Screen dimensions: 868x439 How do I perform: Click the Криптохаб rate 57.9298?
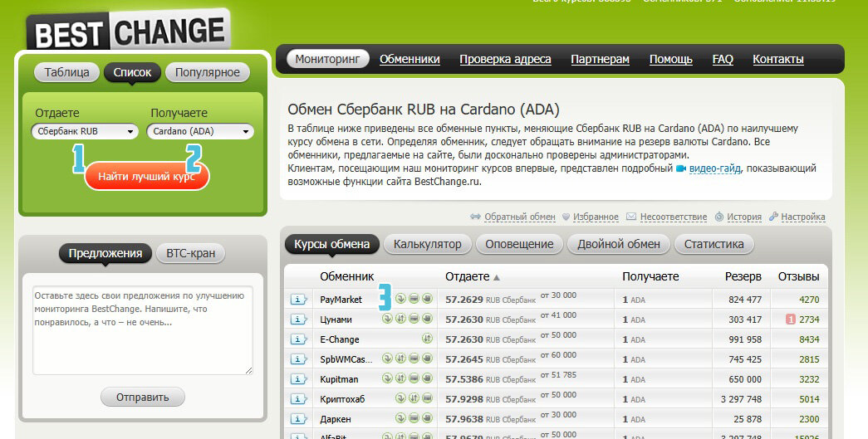pyautogui.click(x=464, y=399)
